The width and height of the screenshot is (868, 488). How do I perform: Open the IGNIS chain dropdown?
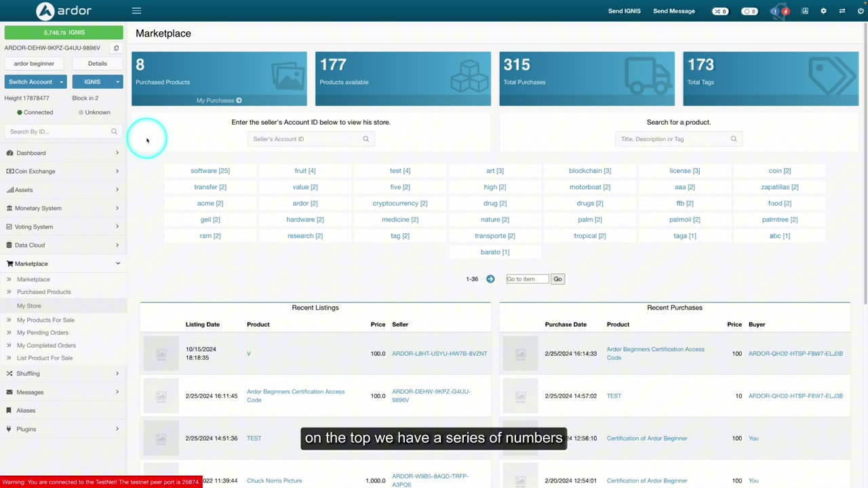tap(98, 82)
